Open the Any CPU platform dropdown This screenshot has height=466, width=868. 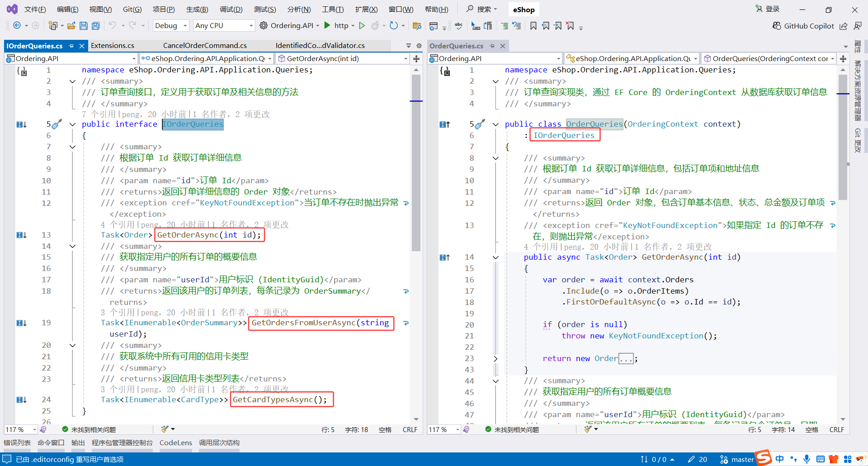(222, 25)
